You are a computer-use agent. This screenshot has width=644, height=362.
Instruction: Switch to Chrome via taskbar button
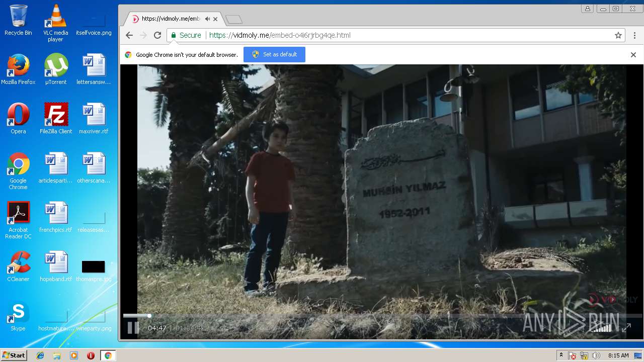click(x=108, y=355)
